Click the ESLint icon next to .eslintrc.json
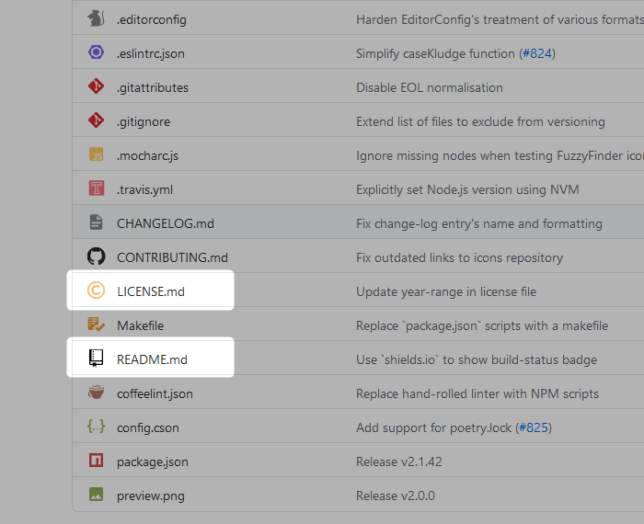This screenshot has width=644, height=524. pos(96,53)
